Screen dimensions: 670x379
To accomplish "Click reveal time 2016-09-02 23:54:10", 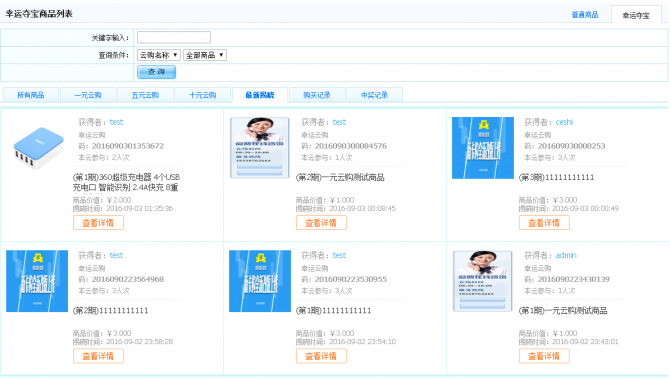I will coord(362,342).
